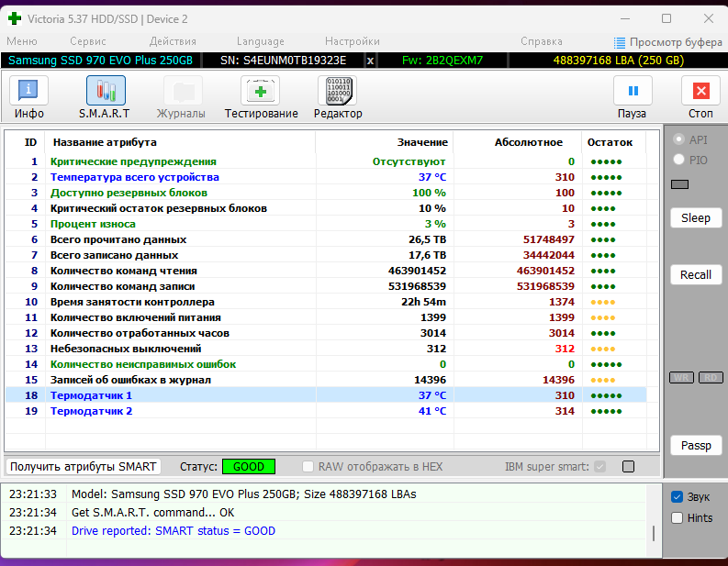Click the Стоп stop button
This screenshot has width=728, height=566.
700,98
